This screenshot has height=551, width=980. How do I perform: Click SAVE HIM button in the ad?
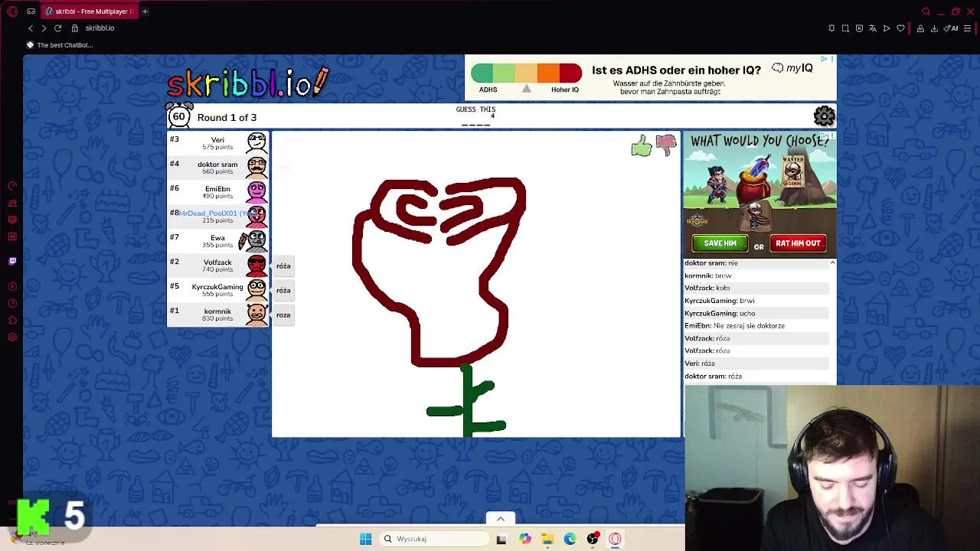coord(720,243)
